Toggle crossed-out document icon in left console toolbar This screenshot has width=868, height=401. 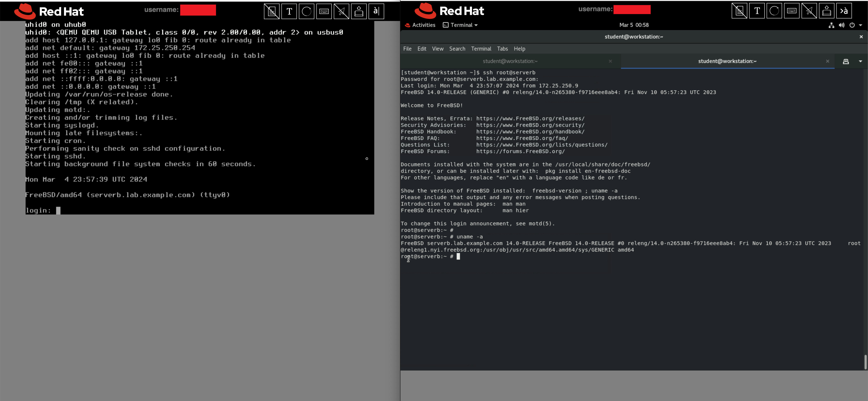pyautogui.click(x=272, y=12)
